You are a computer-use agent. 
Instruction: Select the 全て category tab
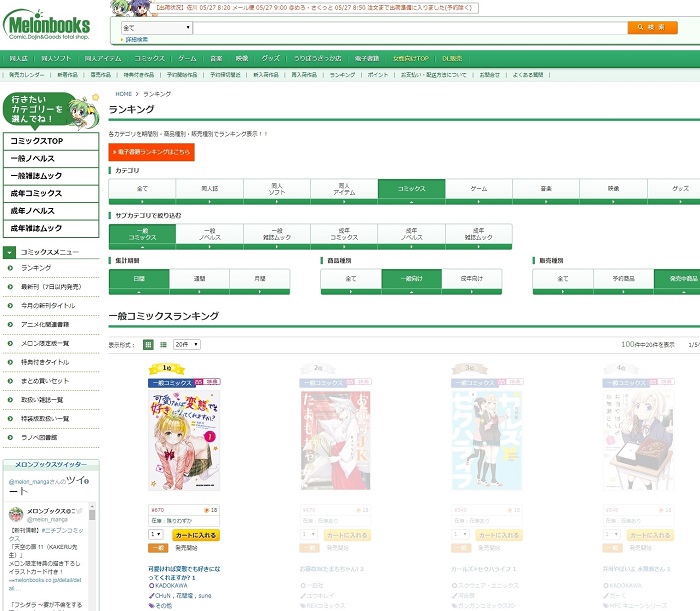[142, 191]
